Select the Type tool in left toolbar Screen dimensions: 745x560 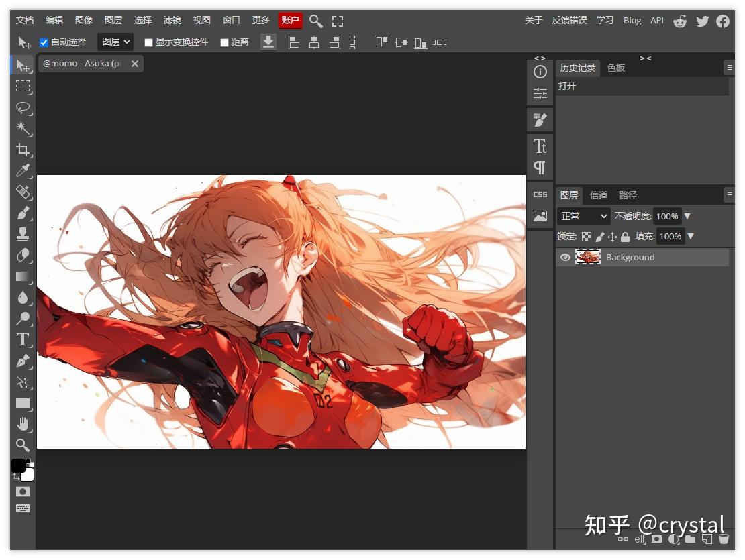[22, 340]
